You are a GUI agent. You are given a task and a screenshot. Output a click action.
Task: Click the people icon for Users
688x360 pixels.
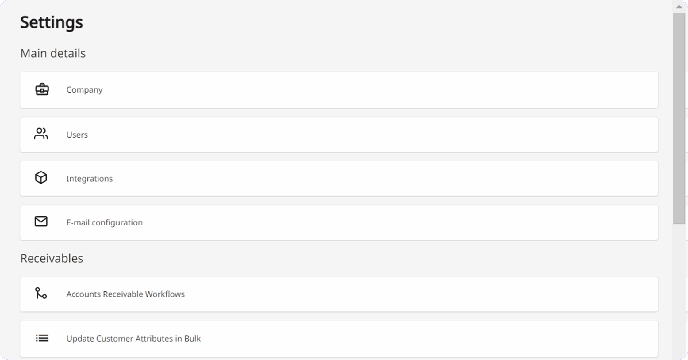[41, 134]
